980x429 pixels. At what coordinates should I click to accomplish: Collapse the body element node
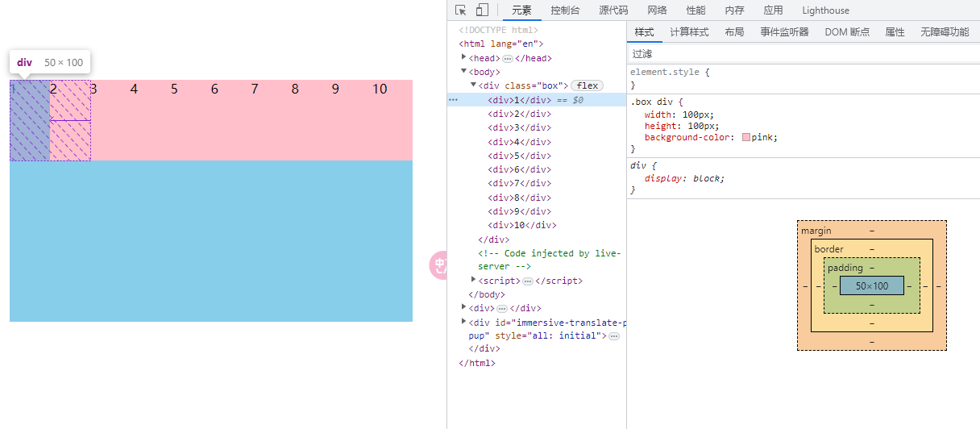click(463, 71)
